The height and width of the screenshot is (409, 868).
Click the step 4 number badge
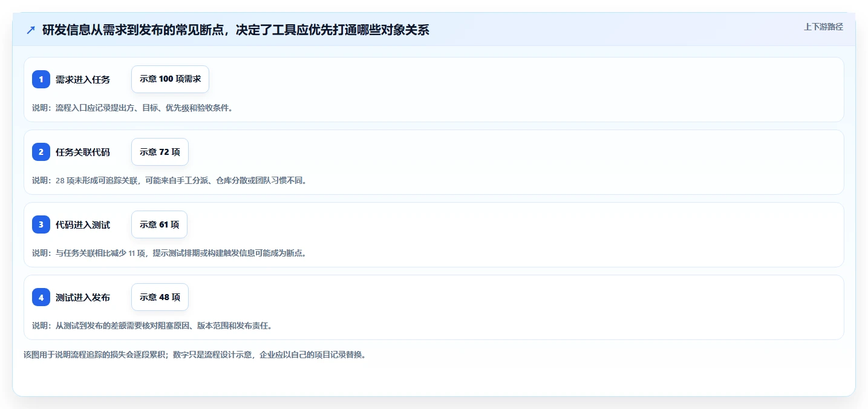click(x=41, y=297)
